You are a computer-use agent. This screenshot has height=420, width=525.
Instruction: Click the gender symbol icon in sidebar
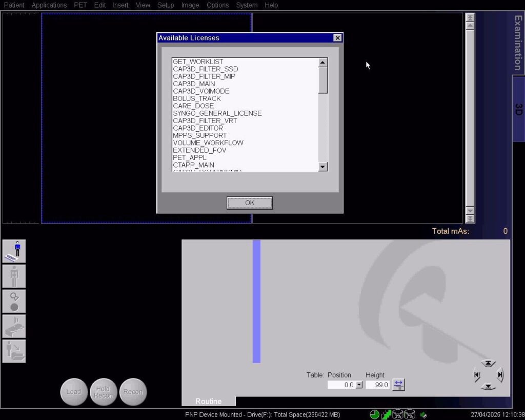(x=14, y=302)
